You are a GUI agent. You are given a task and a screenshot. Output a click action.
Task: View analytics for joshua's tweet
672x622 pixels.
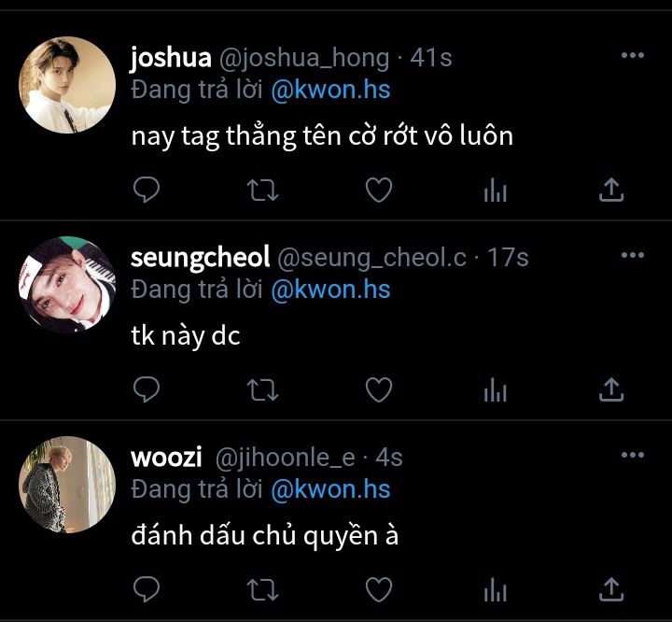495,190
